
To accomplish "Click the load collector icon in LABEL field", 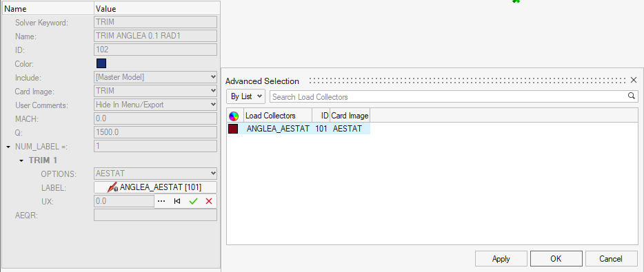I will click(113, 187).
